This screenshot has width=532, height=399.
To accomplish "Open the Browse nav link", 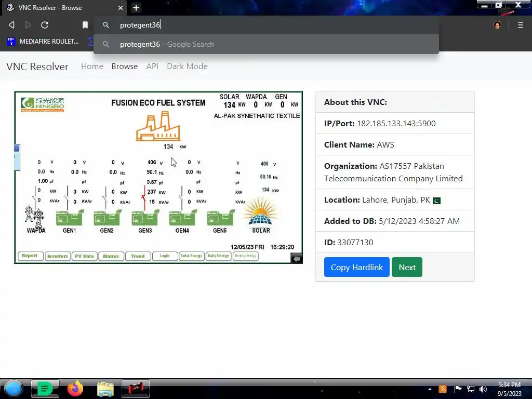I will 125,66.
